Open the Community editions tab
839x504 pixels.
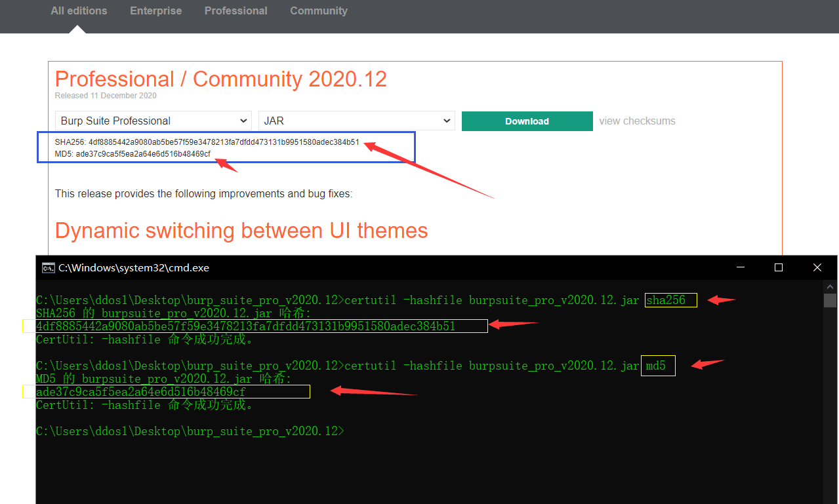319,10
